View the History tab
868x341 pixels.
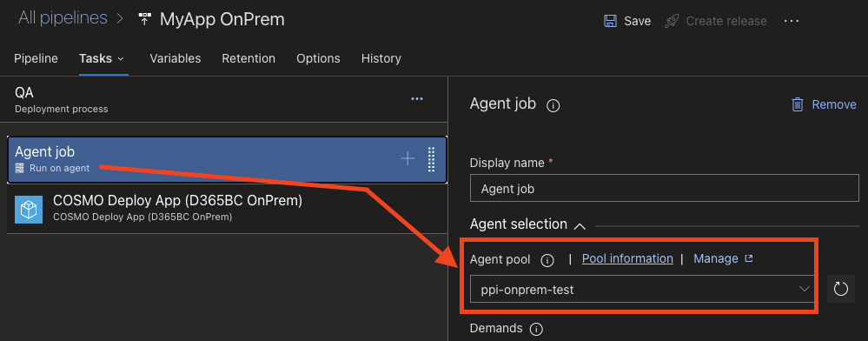pyautogui.click(x=381, y=58)
